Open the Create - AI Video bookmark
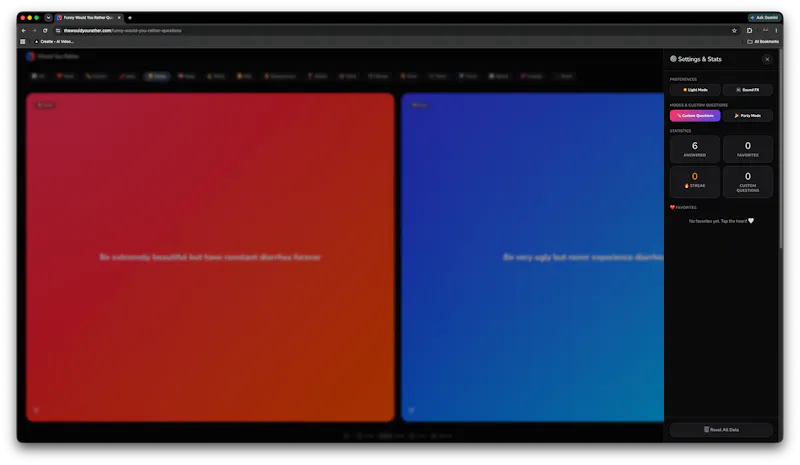800x465 pixels. tap(54, 42)
